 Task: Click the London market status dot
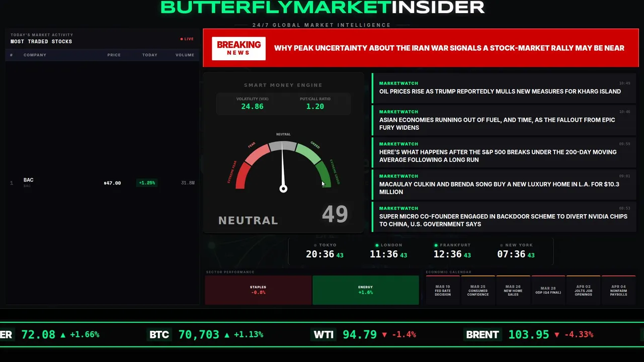(378, 245)
